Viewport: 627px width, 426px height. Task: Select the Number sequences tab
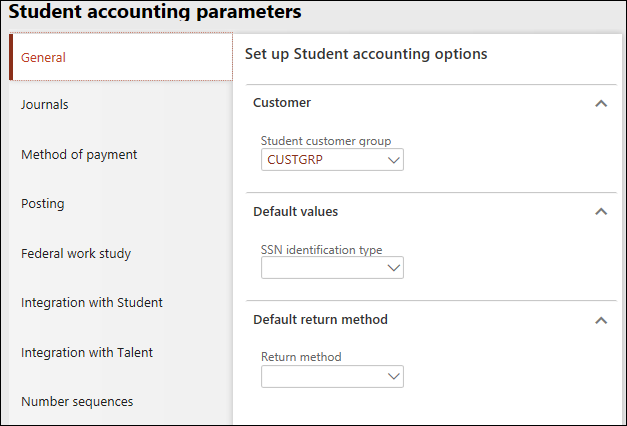pos(77,402)
